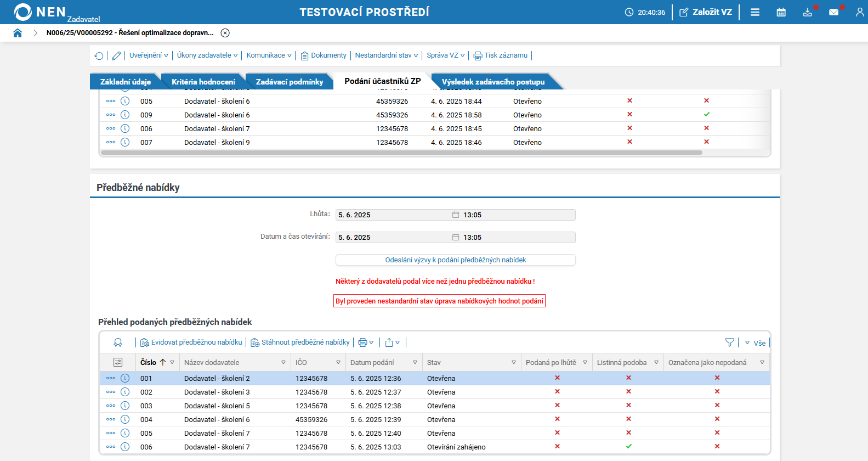Click the filter funnel icon
Viewport: 868px width, 461px height.
730,342
